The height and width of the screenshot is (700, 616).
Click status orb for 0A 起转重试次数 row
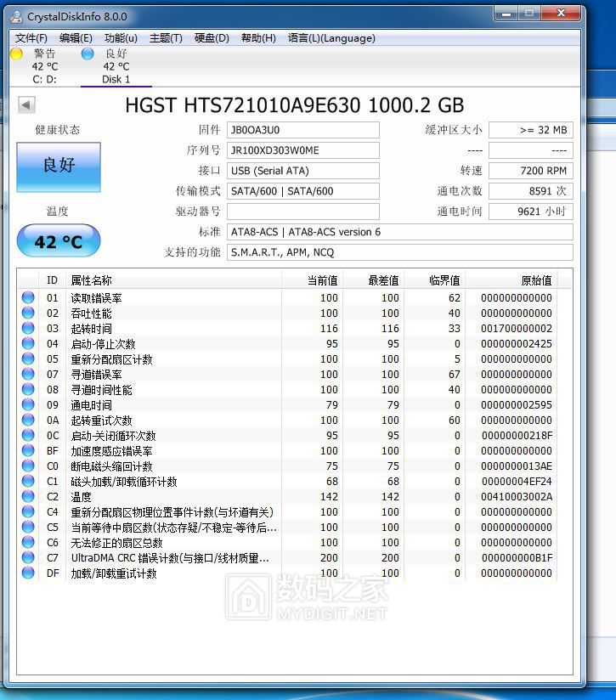point(28,420)
